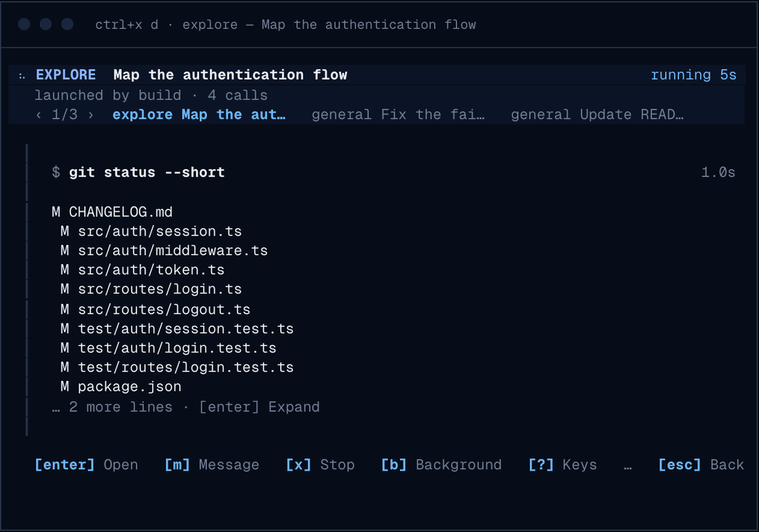Click the spinner icon beside EXPLORE
This screenshot has height=532, width=759.
(x=22, y=75)
